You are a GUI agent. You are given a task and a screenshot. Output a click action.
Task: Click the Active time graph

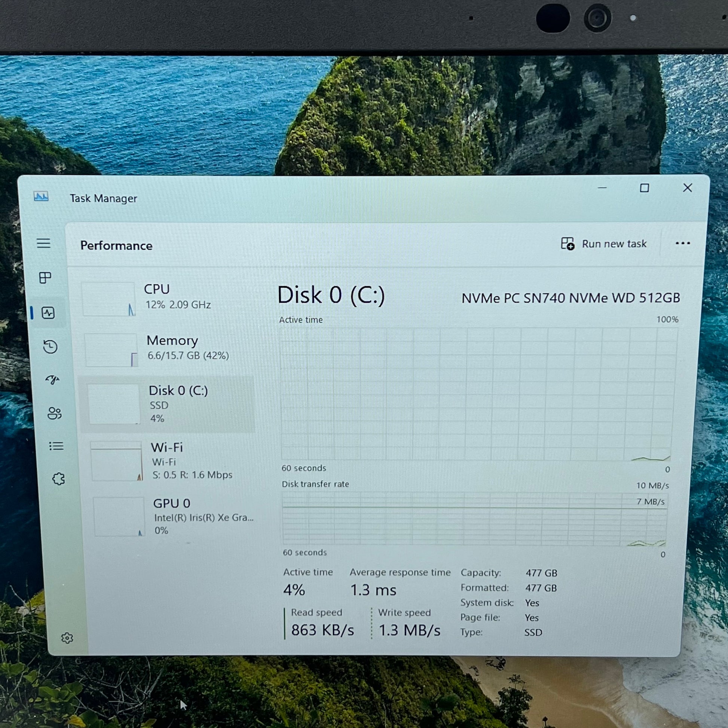click(478, 394)
